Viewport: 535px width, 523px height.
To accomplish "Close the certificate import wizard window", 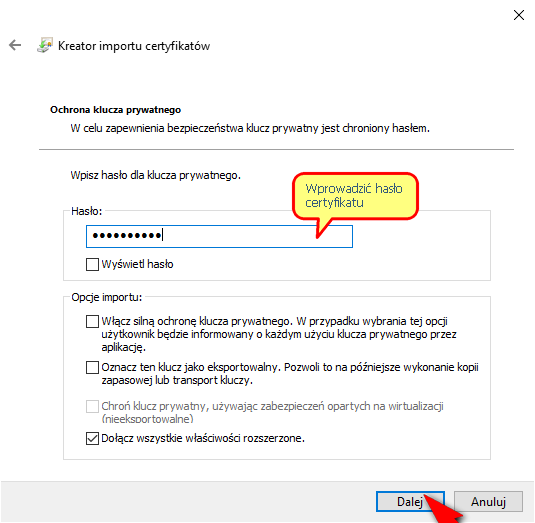I will click(x=519, y=15).
